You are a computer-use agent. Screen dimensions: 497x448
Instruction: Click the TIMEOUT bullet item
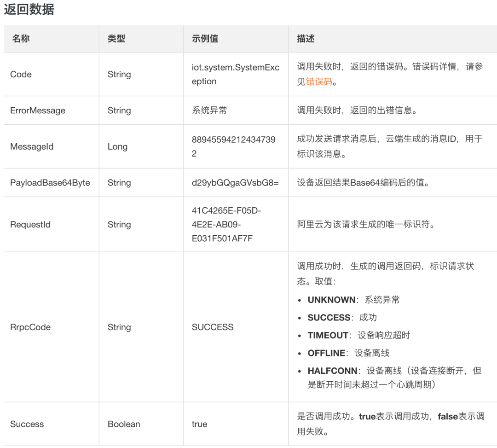[359, 336]
